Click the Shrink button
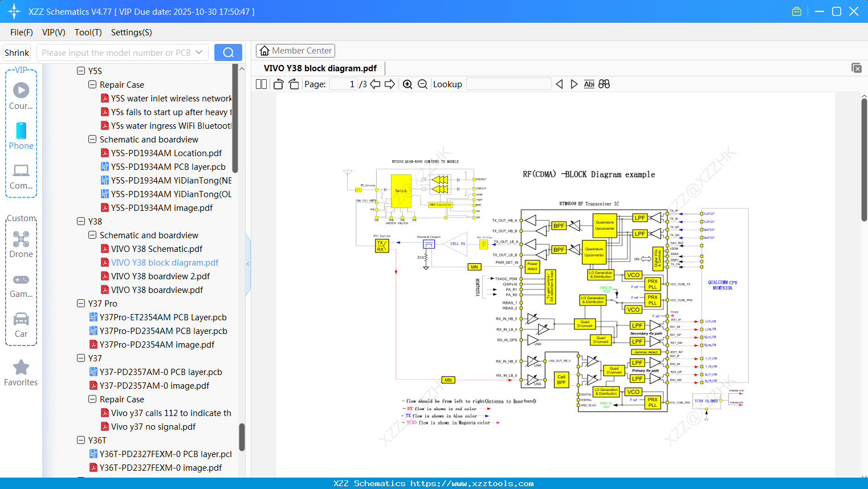The height and width of the screenshot is (489, 868). [x=17, y=52]
